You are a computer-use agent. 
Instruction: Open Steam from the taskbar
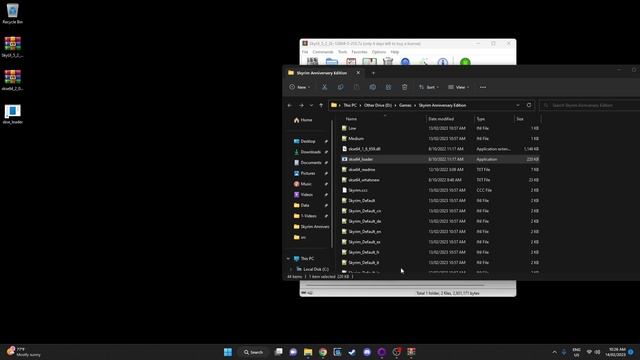coord(352,352)
